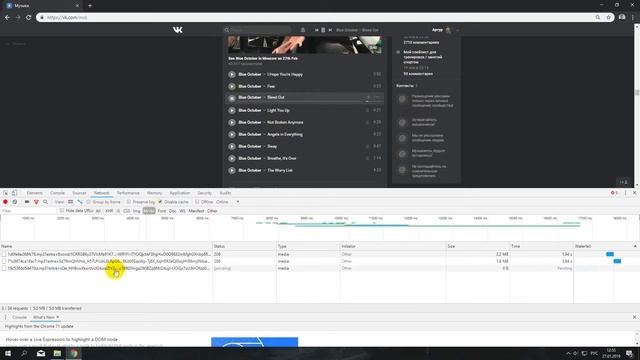Play the Blue October track Sway
The width and height of the screenshot is (640, 360).
232,146
